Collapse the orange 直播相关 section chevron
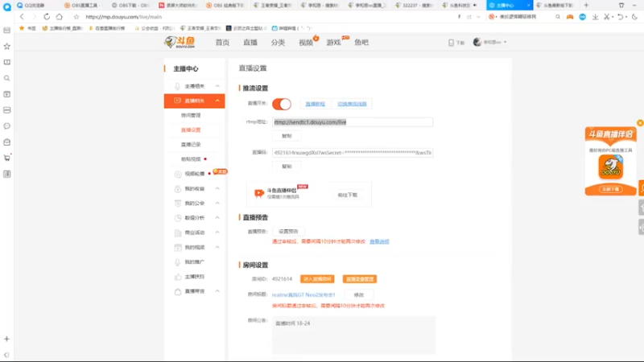The width and height of the screenshot is (644, 362). [217, 101]
